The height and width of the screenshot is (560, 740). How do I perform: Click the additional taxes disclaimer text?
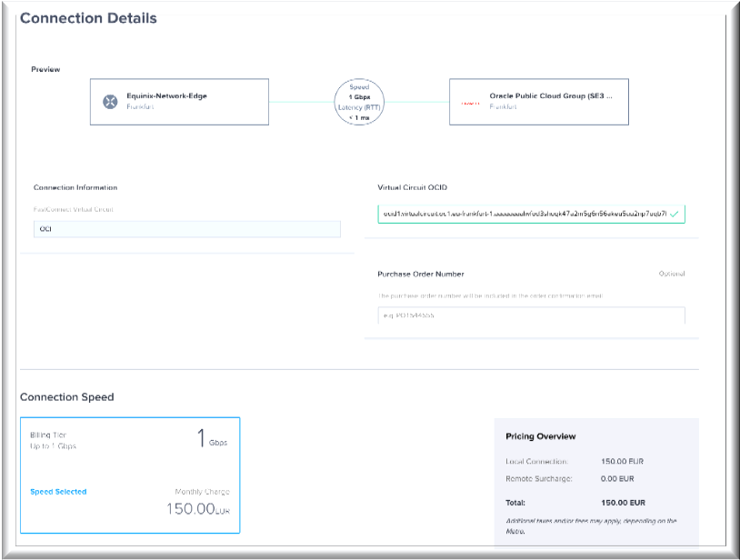pyautogui.click(x=591, y=526)
